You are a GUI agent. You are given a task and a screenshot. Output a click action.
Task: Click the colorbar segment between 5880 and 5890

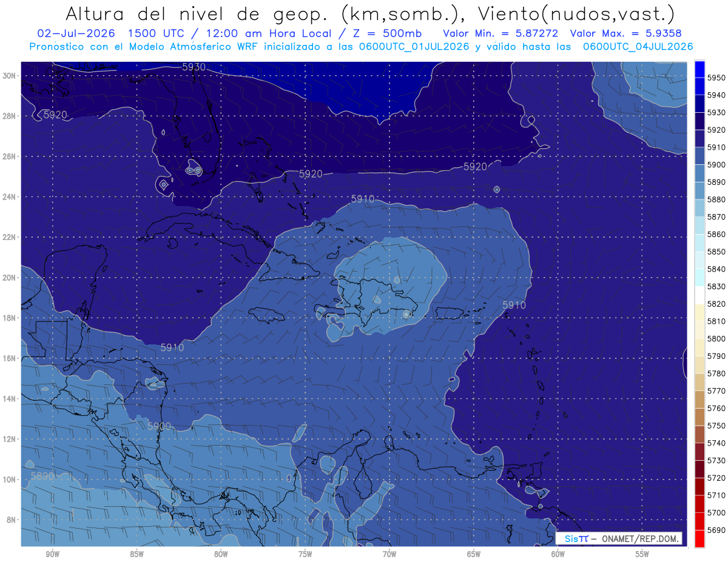coord(699,190)
